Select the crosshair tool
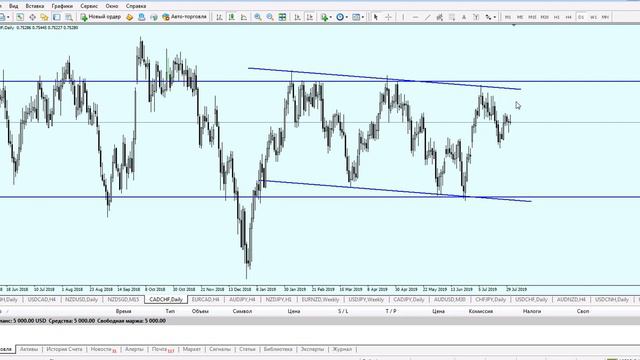Image resolution: width=640 pixels, height=360 pixels. coord(388,17)
